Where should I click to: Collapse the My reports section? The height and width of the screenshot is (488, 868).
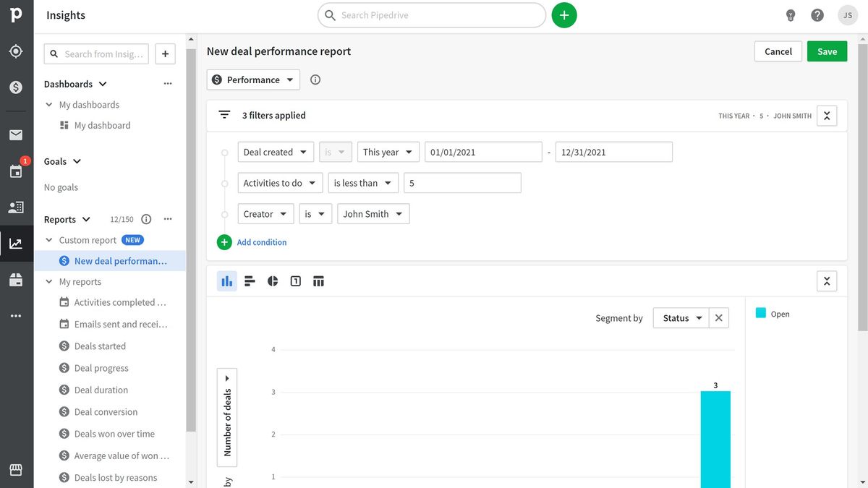pyautogui.click(x=49, y=281)
